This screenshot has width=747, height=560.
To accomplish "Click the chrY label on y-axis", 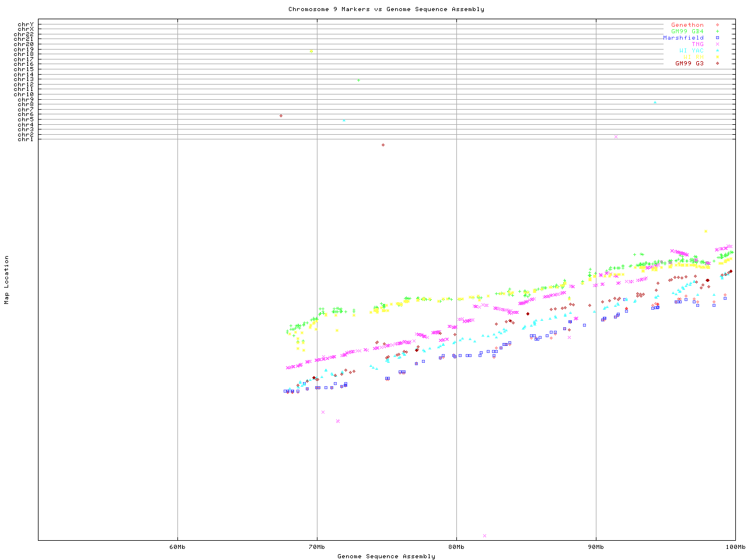I will (25, 24).
